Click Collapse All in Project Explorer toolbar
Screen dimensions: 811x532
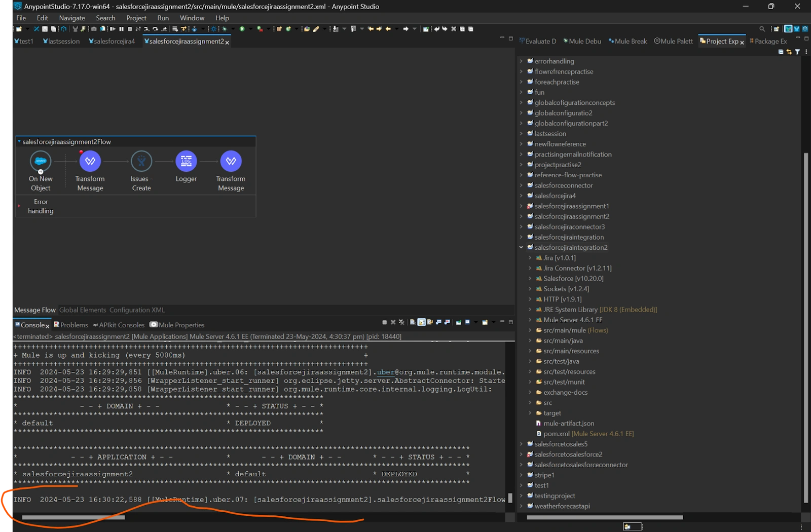coord(781,52)
